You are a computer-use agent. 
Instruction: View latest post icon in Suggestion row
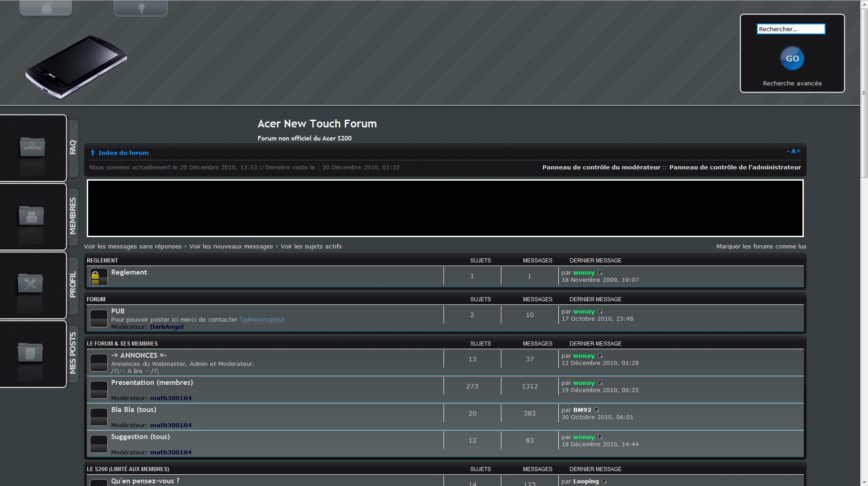(600, 437)
